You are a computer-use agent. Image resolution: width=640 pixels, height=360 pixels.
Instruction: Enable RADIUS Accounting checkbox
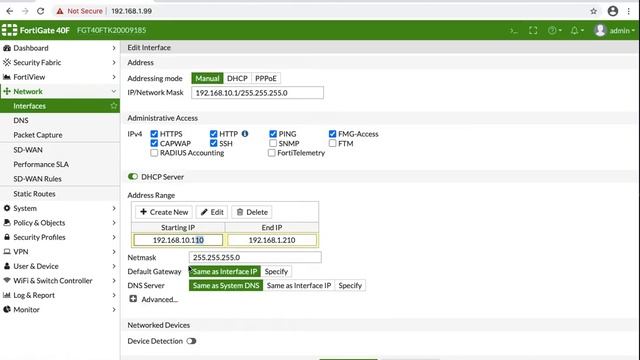pyautogui.click(x=154, y=153)
